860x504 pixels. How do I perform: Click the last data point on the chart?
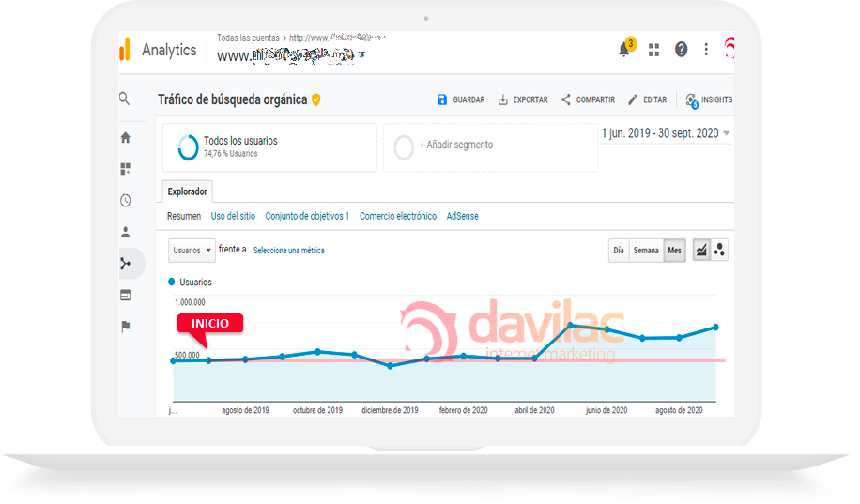point(715,328)
